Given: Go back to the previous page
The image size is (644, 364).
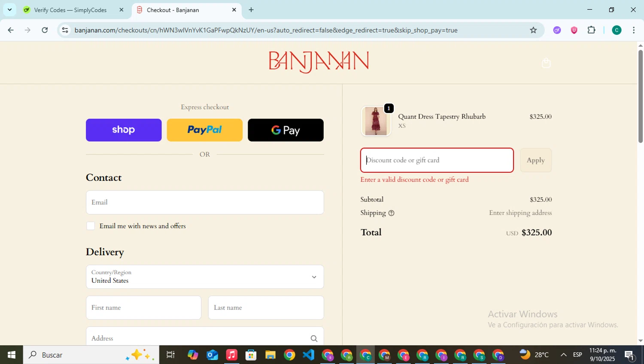Looking at the screenshot, I should pyautogui.click(x=11, y=30).
